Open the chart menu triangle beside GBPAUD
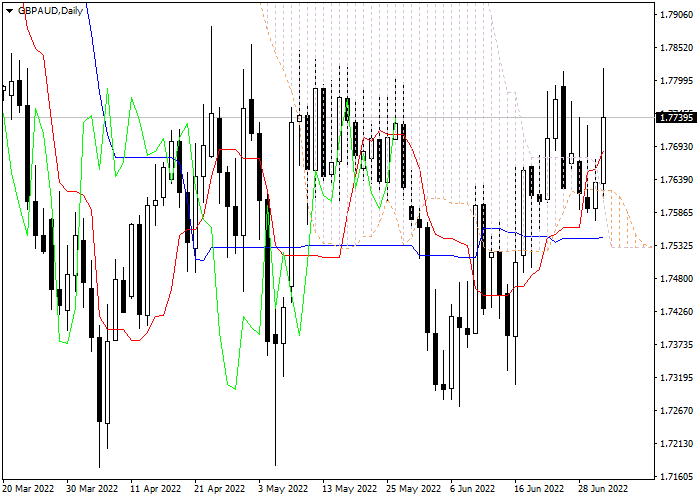 (9, 11)
